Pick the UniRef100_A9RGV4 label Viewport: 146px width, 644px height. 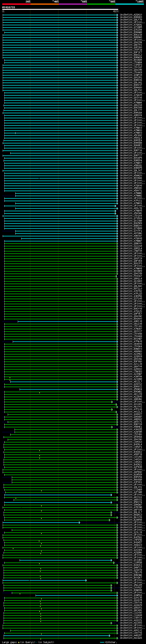point(131,115)
